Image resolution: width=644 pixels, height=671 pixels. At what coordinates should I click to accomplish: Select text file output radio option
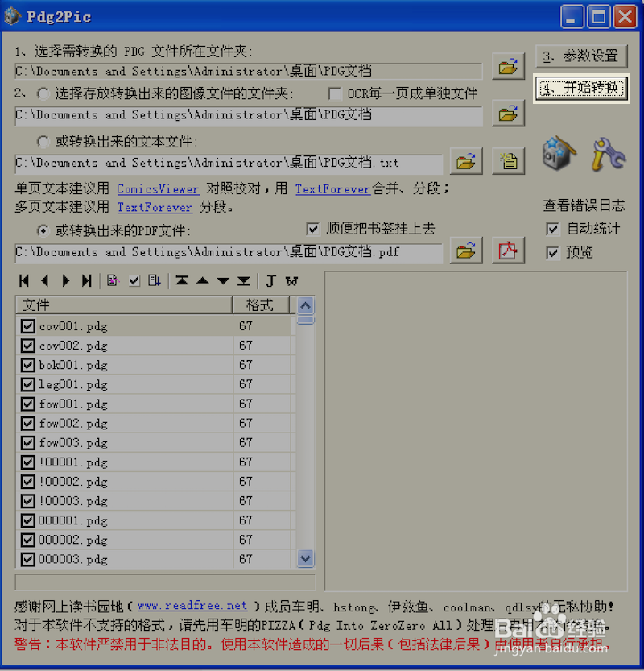point(43,141)
